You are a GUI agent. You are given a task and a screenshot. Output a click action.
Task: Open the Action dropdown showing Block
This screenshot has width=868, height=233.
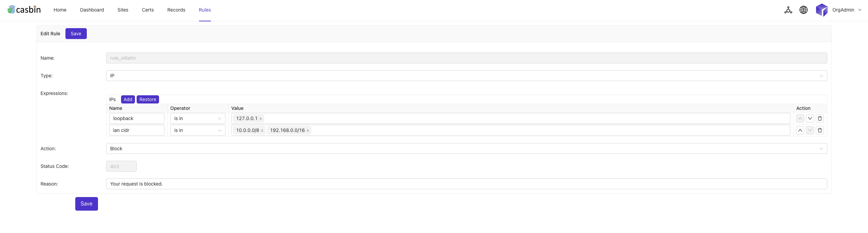tap(466, 149)
